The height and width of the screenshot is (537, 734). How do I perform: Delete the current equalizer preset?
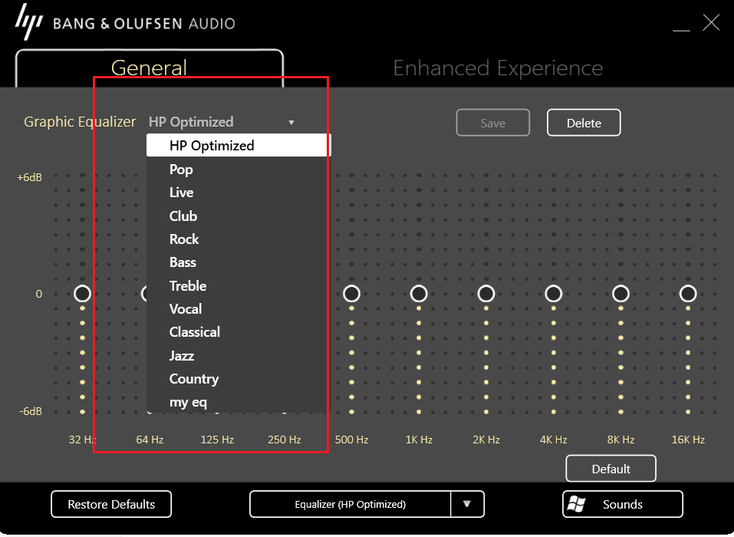coord(584,123)
